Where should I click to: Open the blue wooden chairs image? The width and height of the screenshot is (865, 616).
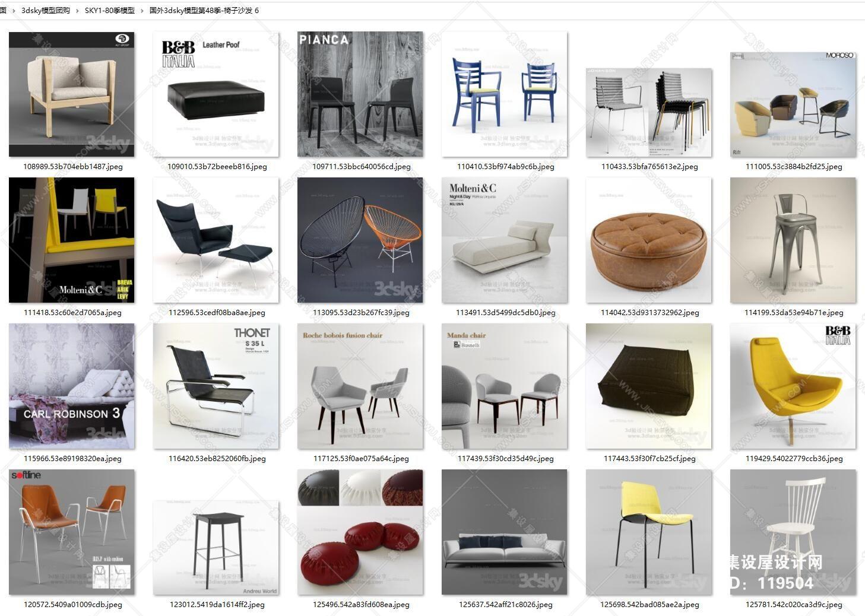click(505, 94)
